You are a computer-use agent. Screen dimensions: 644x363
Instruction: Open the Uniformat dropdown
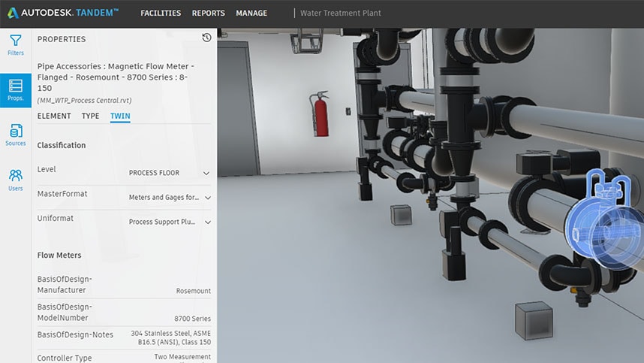point(170,222)
